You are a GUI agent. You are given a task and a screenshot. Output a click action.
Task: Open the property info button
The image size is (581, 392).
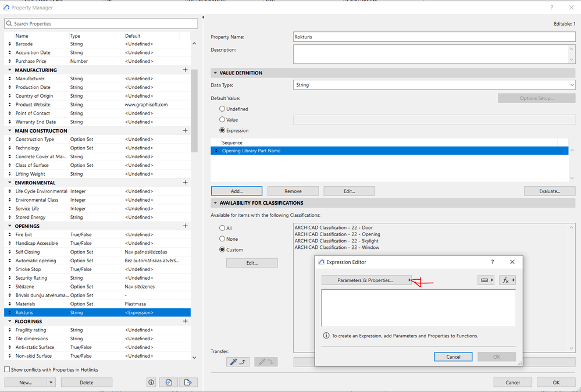[x=151, y=382]
